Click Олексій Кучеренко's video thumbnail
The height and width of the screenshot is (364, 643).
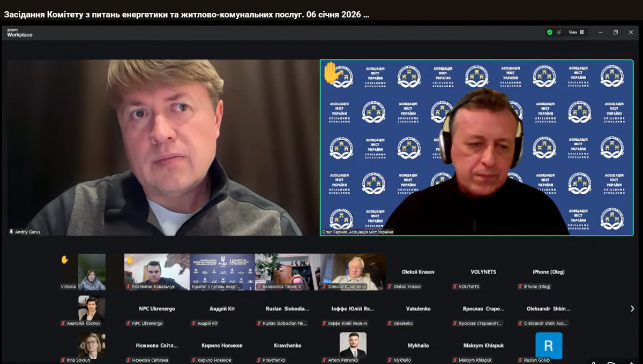(353, 270)
